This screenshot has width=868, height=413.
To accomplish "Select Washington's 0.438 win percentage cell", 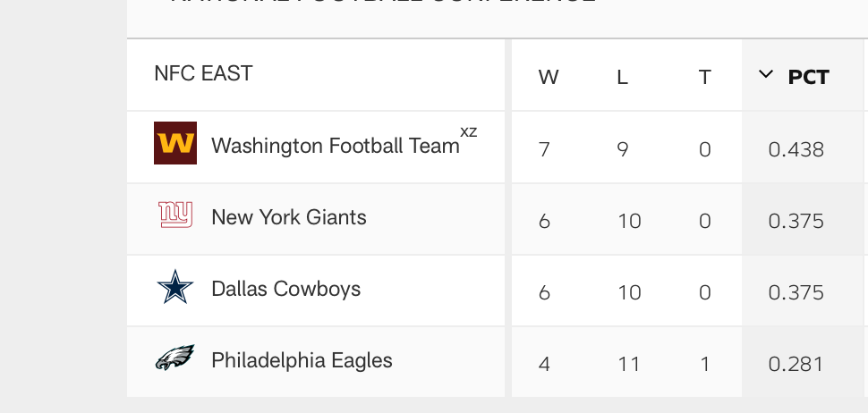I will point(796,149).
